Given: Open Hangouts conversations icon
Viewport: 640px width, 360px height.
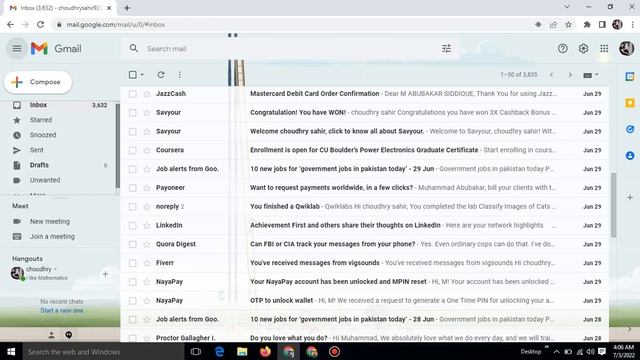Looking at the screenshot, I should point(69,335).
